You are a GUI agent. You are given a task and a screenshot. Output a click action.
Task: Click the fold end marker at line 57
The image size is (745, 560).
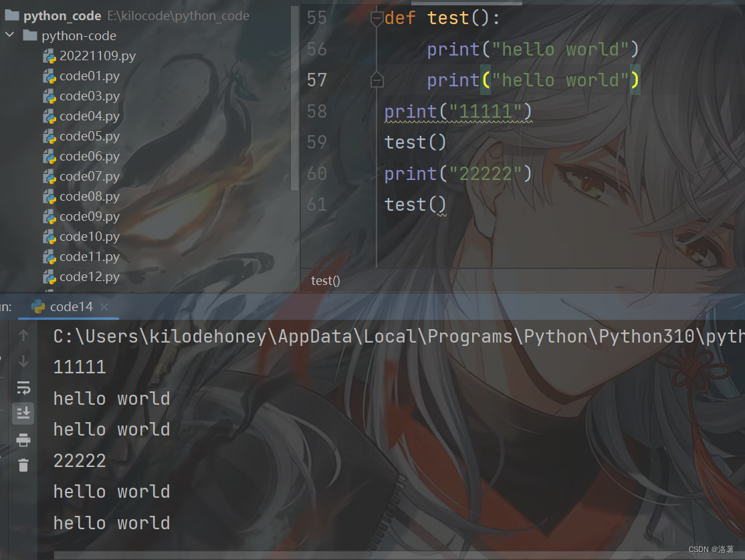pos(377,80)
